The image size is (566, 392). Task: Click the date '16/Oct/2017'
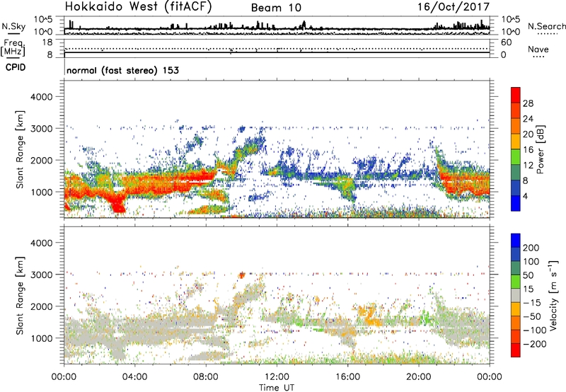pyautogui.click(x=454, y=7)
